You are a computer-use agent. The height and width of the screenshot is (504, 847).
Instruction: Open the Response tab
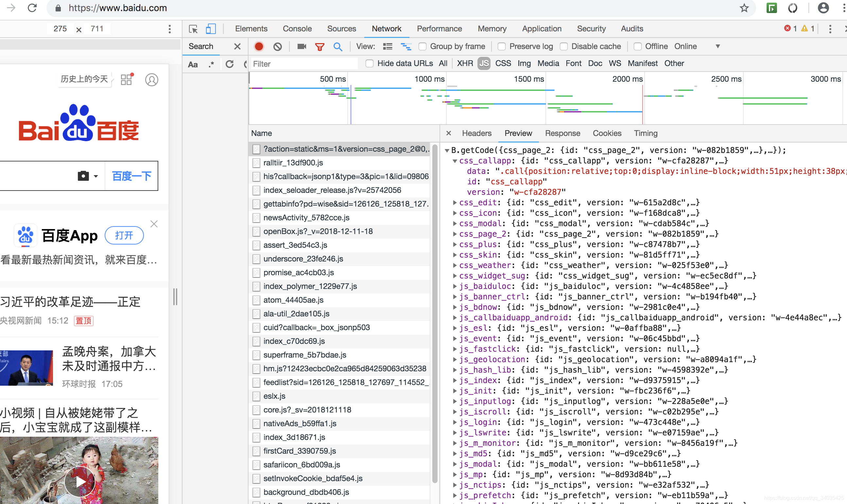point(562,133)
